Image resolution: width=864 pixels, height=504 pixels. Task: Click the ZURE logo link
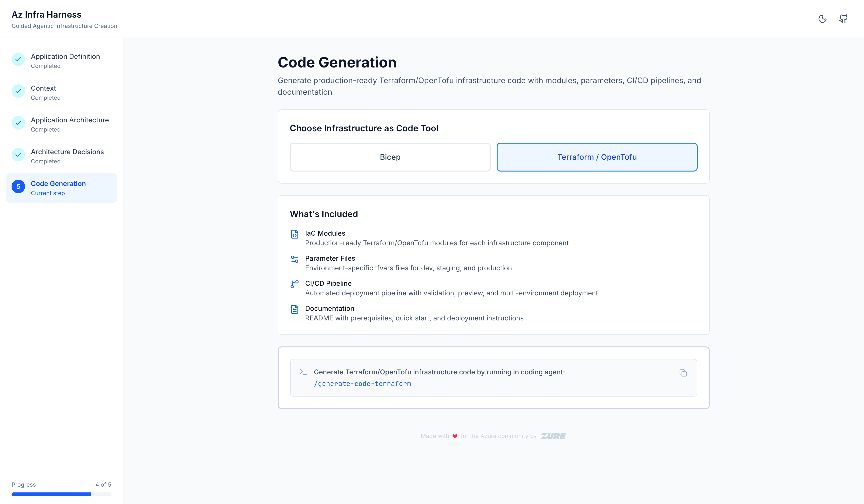(553, 436)
